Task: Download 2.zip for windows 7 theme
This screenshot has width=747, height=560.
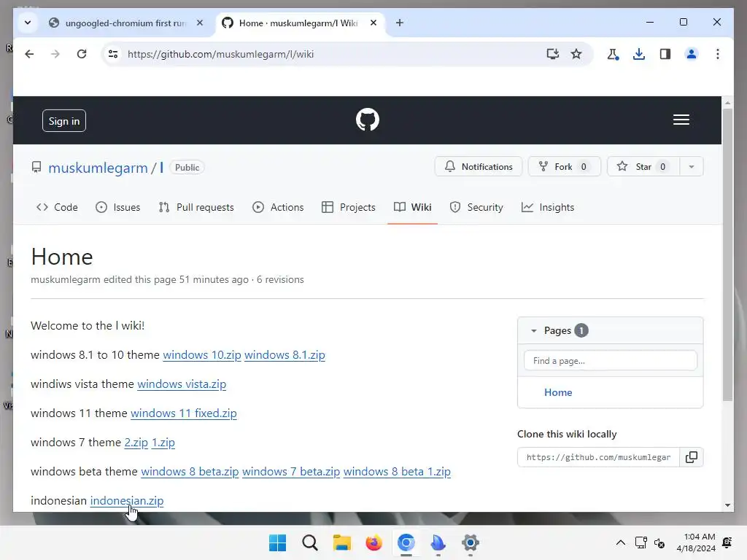Action: [x=136, y=443]
